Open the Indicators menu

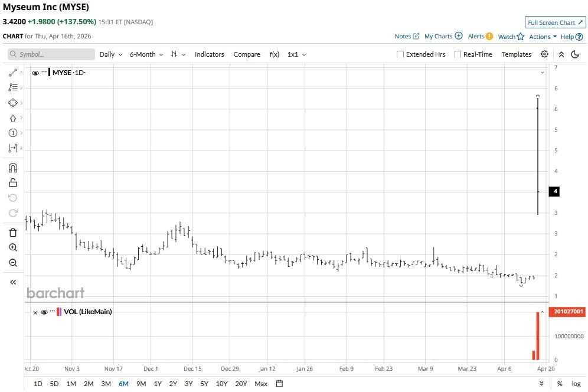[209, 54]
